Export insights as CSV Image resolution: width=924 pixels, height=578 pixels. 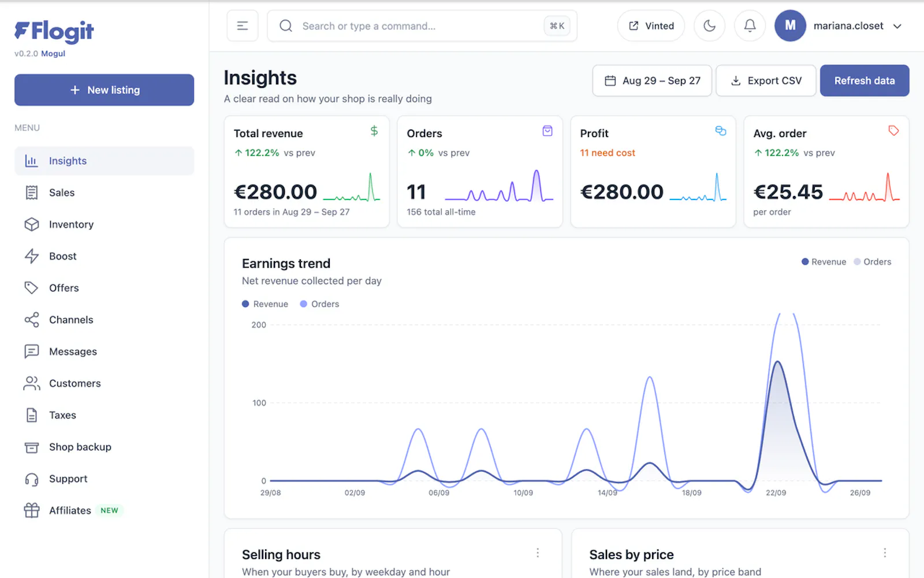click(x=766, y=81)
